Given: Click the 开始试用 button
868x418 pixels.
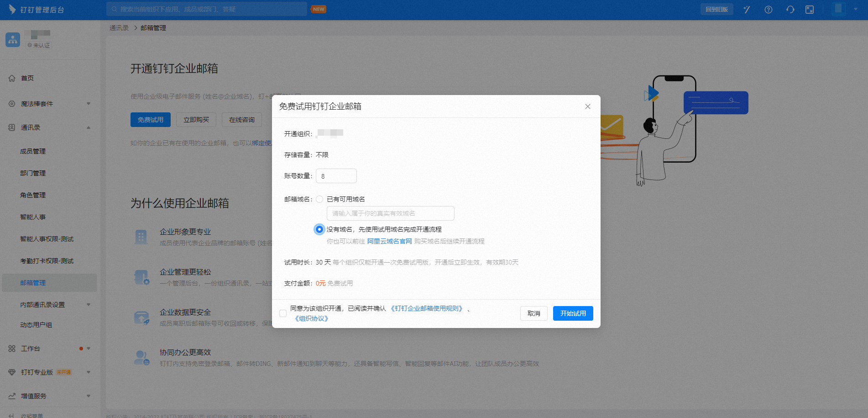Looking at the screenshot, I should (x=573, y=313).
